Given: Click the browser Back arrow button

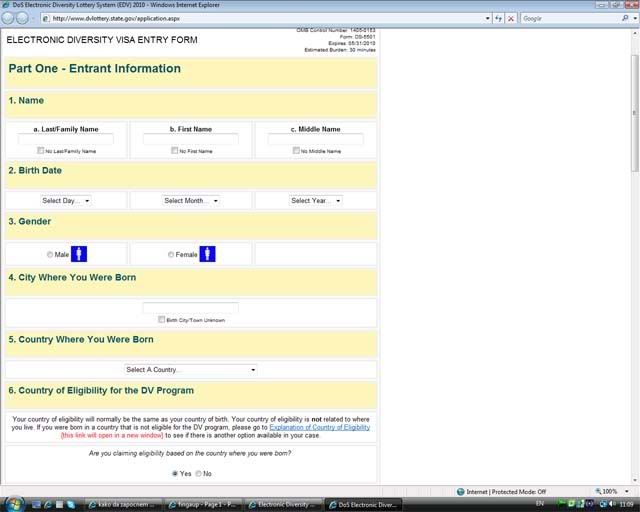Looking at the screenshot, I should [8, 18].
